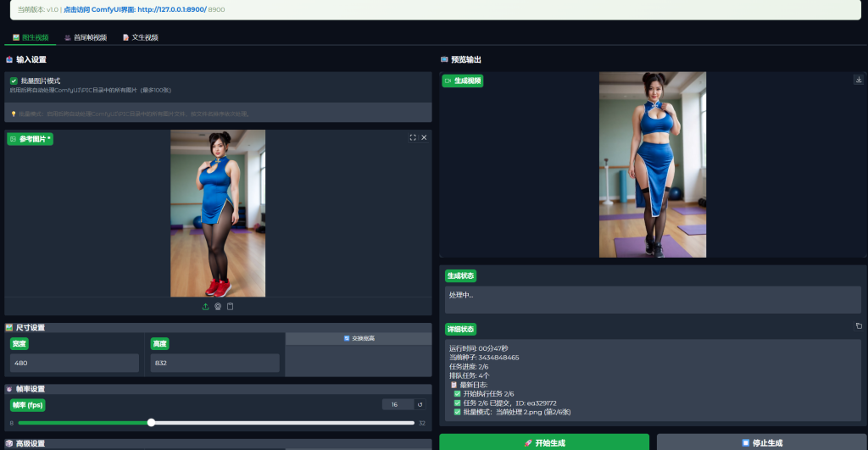Viewport: 868px width, 450px height.
Task: Click the 输入设置 heading
Action: coord(26,60)
